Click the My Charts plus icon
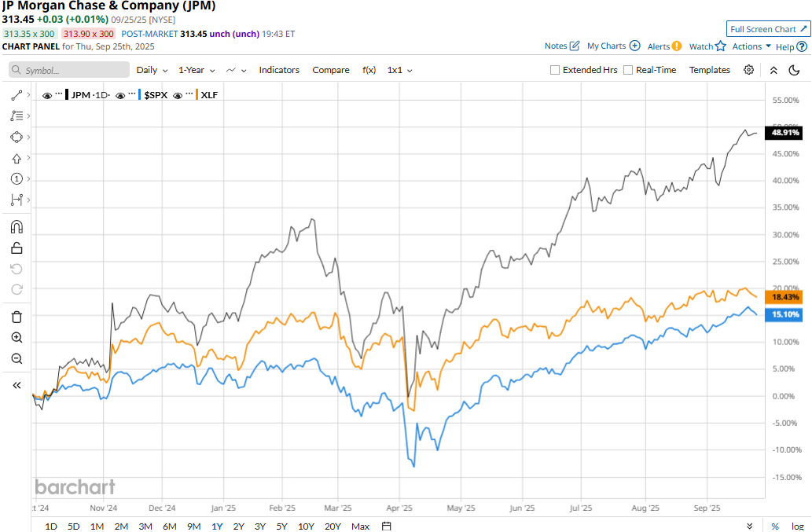Image resolution: width=812 pixels, height=532 pixels. click(x=635, y=46)
